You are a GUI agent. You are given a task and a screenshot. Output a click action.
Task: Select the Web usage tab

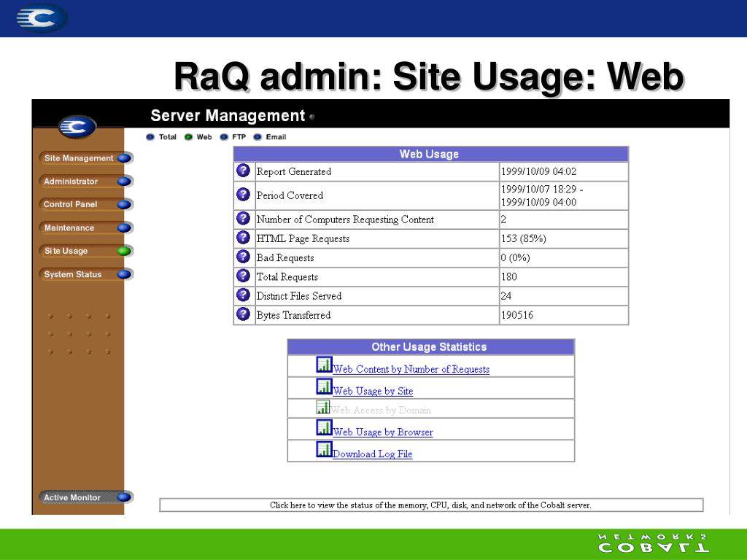204,137
